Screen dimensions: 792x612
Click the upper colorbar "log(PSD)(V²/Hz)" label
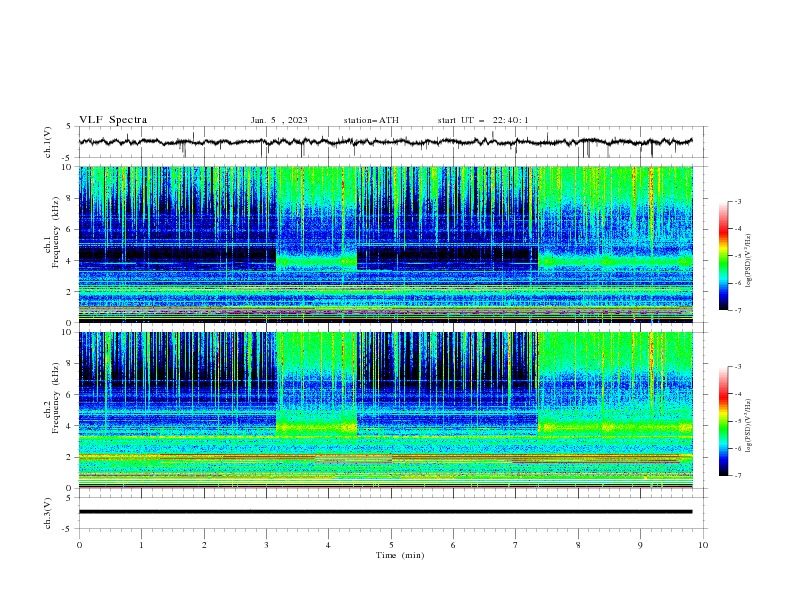[x=748, y=261]
